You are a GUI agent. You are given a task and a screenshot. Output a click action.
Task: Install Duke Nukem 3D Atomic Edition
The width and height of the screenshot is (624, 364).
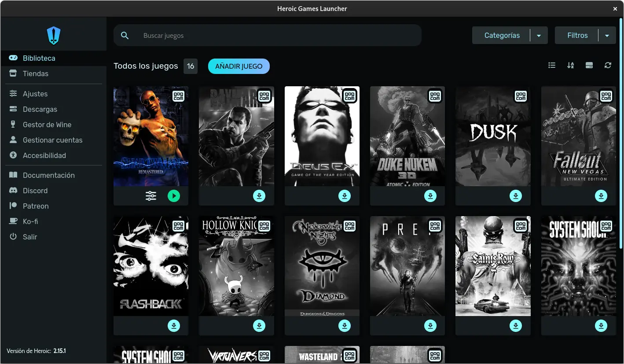[430, 196]
